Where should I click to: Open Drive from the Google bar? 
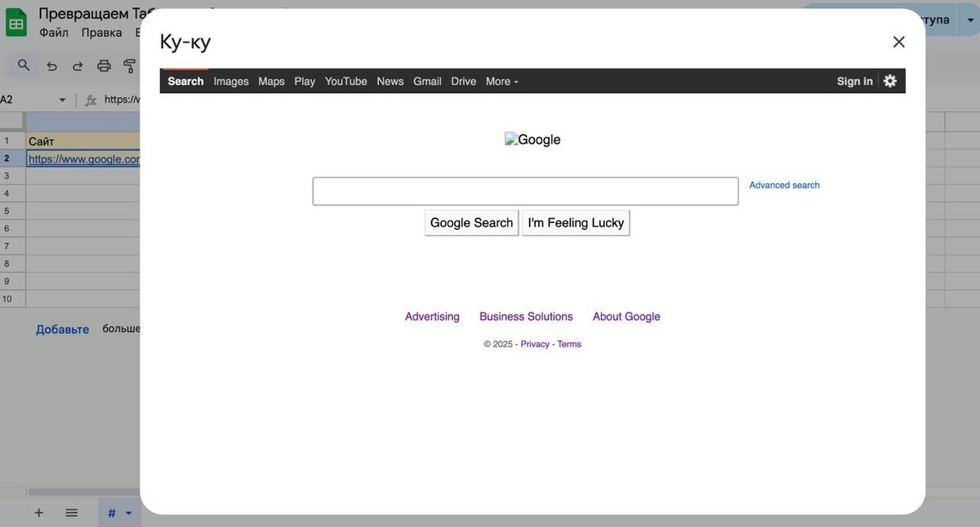click(463, 81)
